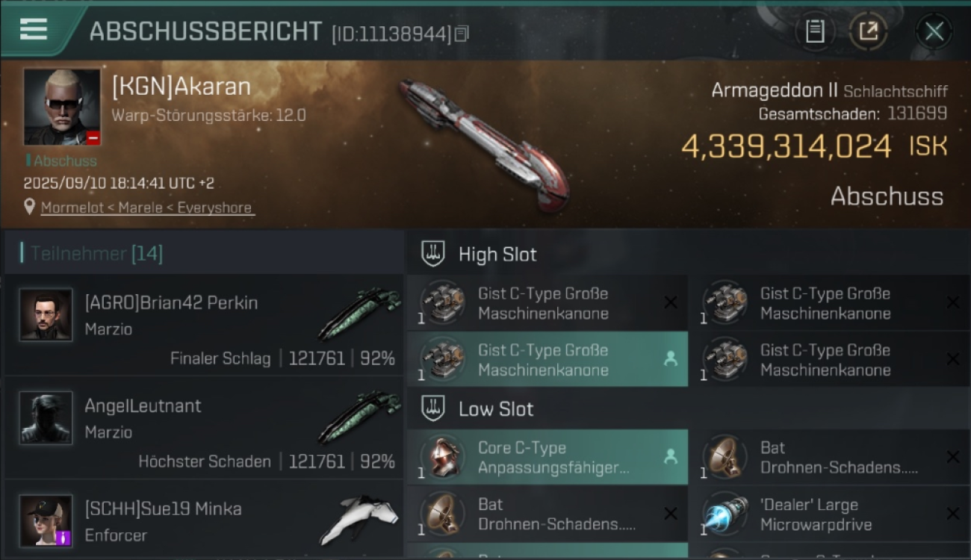The image size is (971, 560).
Task: Open the Mormelot < Marele < Everyshore link
Action: click(x=146, y=208)
